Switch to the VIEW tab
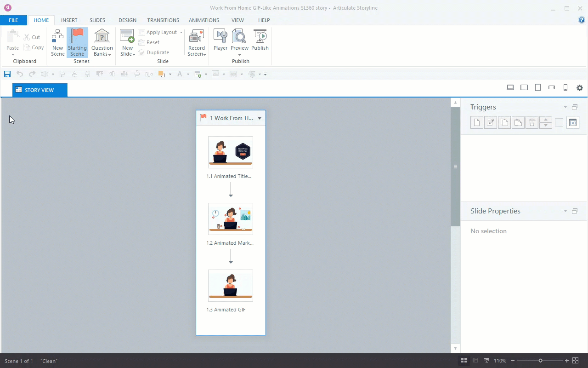This screenshot has height=368, width=588. 237,20
